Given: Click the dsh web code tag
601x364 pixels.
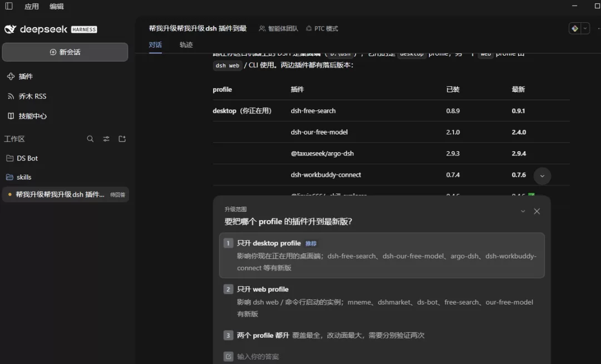Looking at the screenshot, I should coord(227,66).
